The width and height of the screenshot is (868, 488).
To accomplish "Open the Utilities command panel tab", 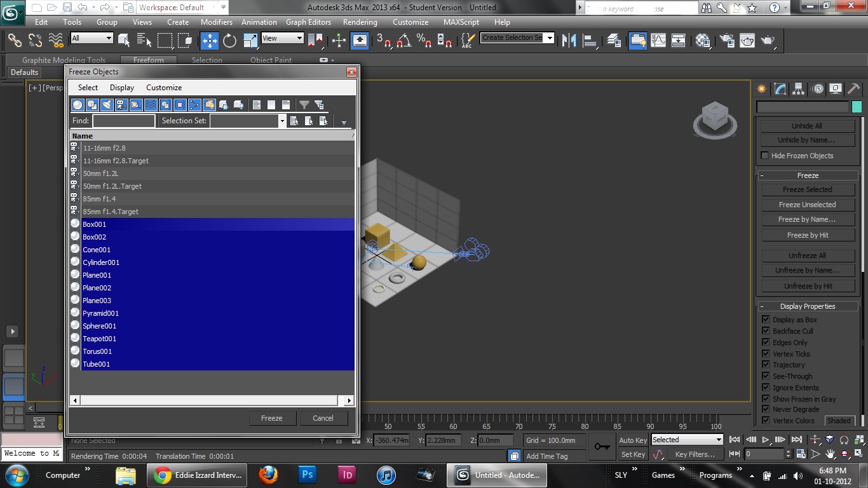I will point(854,89).
